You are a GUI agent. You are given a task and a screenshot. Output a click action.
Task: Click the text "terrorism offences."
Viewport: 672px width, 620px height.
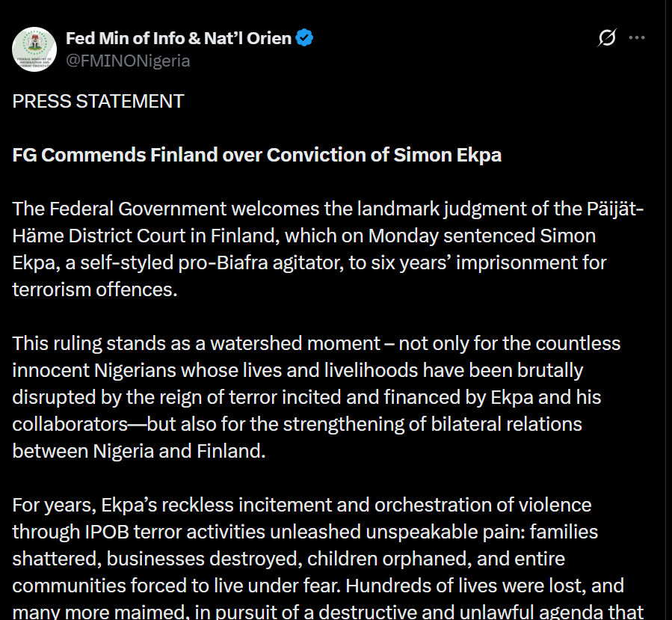[x=95, y=289]
